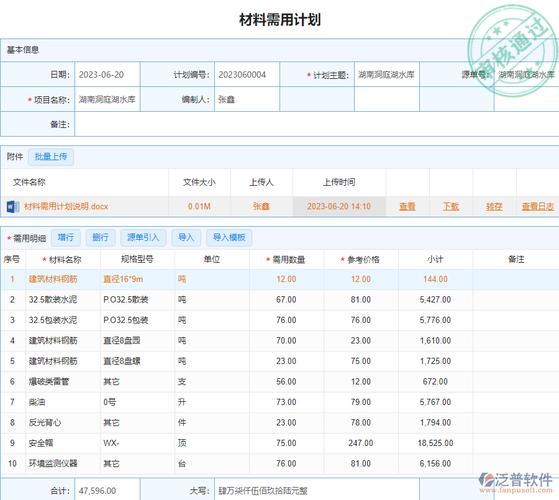
Task: Click reference price 247.00
Action: [361, 443]
